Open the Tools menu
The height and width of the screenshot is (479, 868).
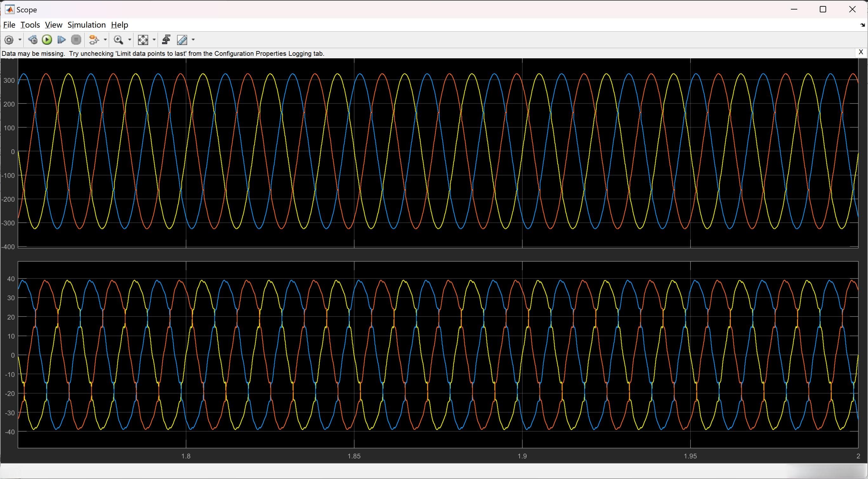(x=30, y=25)
